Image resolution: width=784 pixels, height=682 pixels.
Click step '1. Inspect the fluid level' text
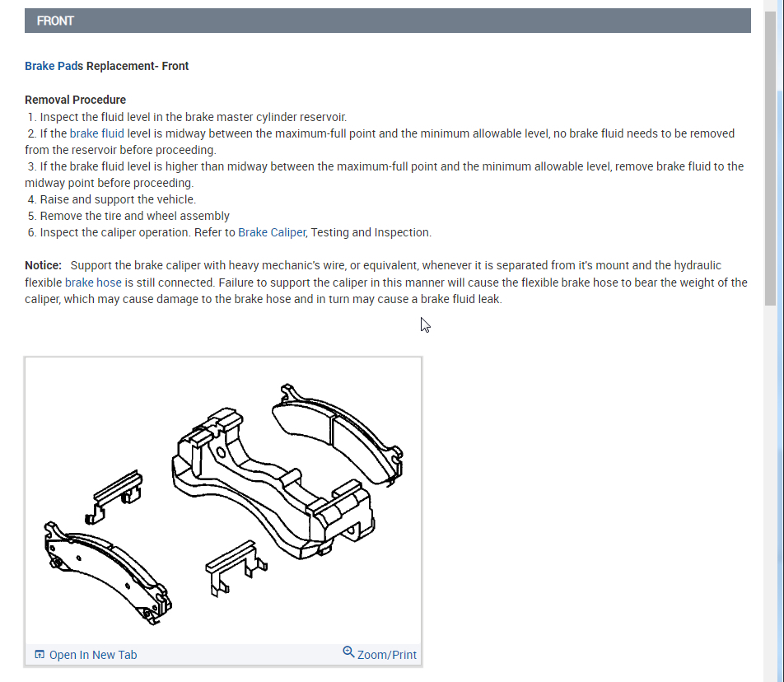click(187, 117)
